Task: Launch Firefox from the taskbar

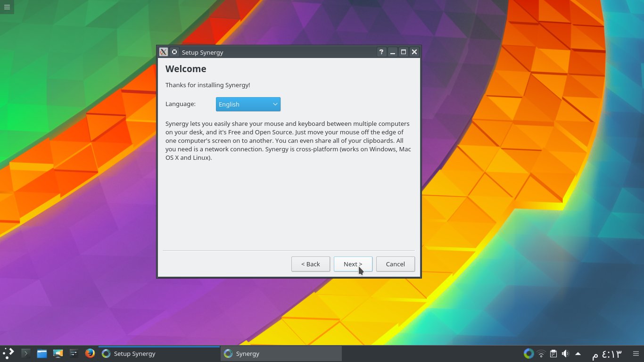Action: pyautogui.click(x=90, y=353)
